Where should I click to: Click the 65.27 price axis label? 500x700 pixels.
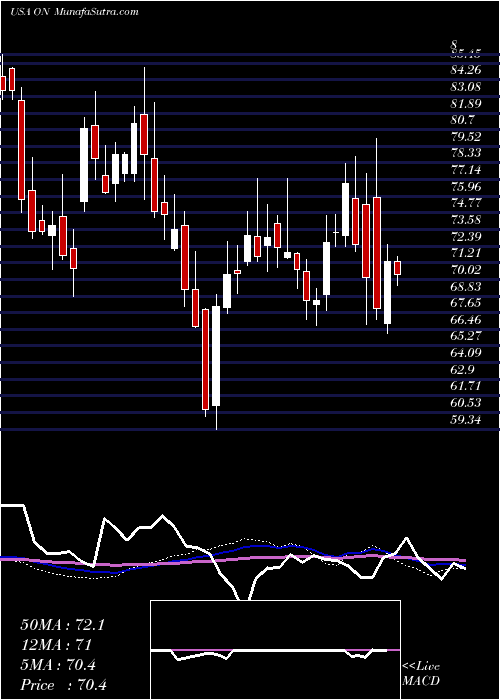pyautogui.click(x=466, y=336)
